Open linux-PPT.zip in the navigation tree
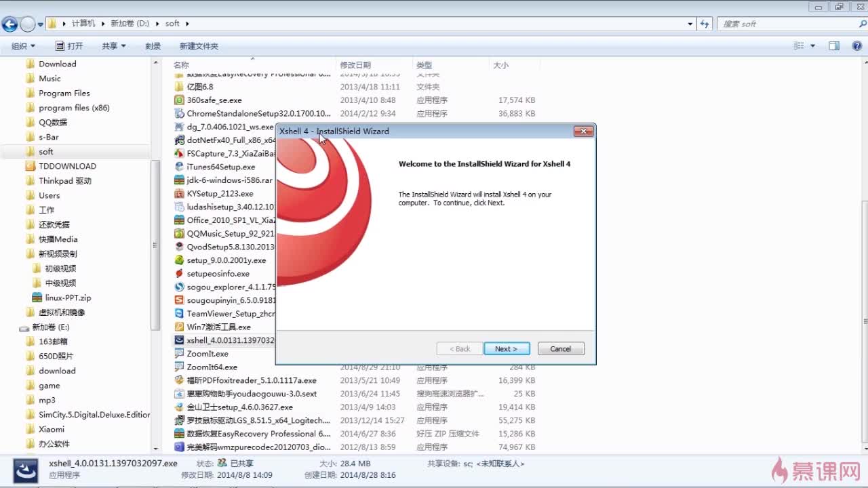 [x=68, y=298]
